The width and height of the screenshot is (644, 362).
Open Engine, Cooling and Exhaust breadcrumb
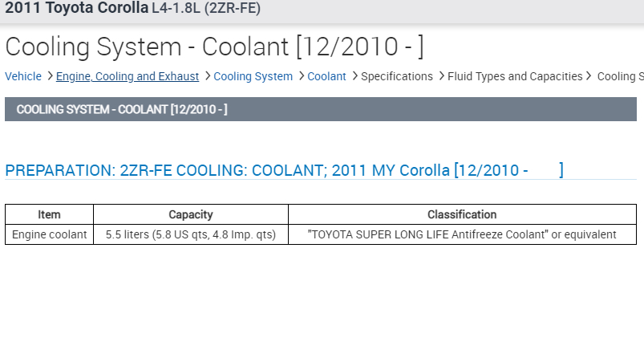[x=127, y=76]
